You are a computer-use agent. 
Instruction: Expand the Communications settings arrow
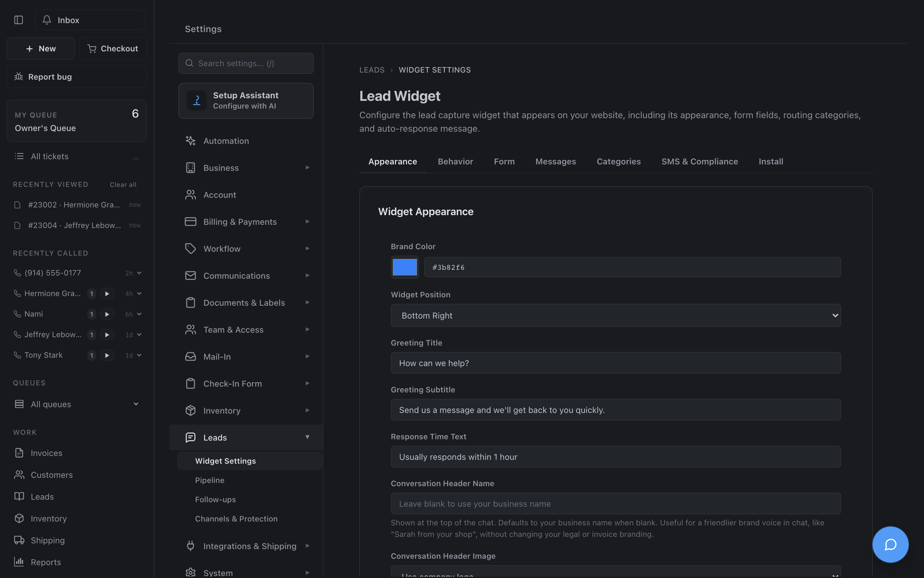pyautogui.click(x=307, y=276)
